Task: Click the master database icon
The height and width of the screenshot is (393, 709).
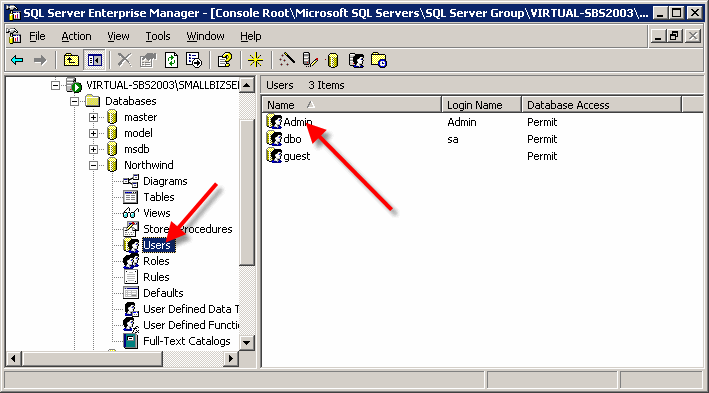Action: click(112, 117)
